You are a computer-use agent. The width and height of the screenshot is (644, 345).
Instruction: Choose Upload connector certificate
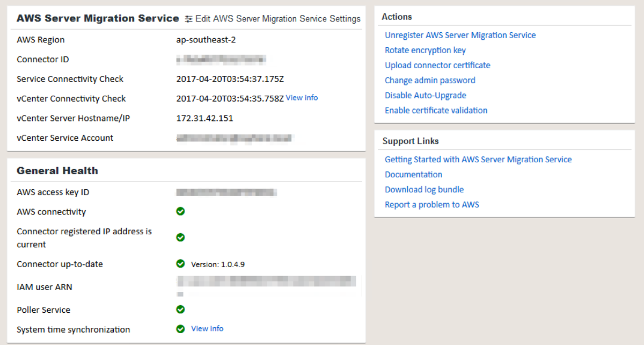click(437, 65)
